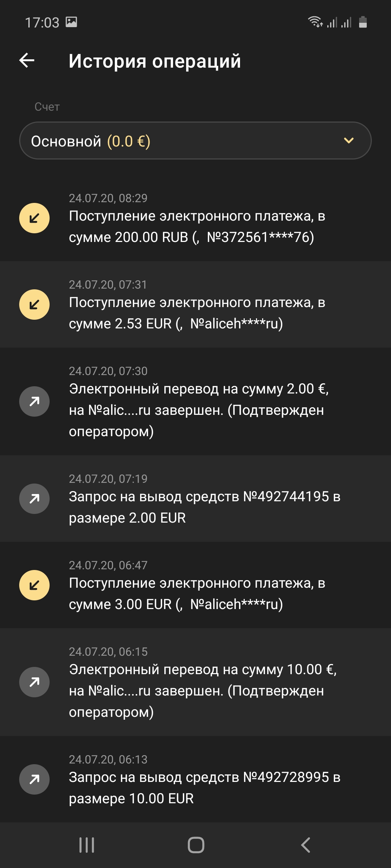
Task: Tap outgoing icon for withdrawal №492744195
Action: point(34,499)
